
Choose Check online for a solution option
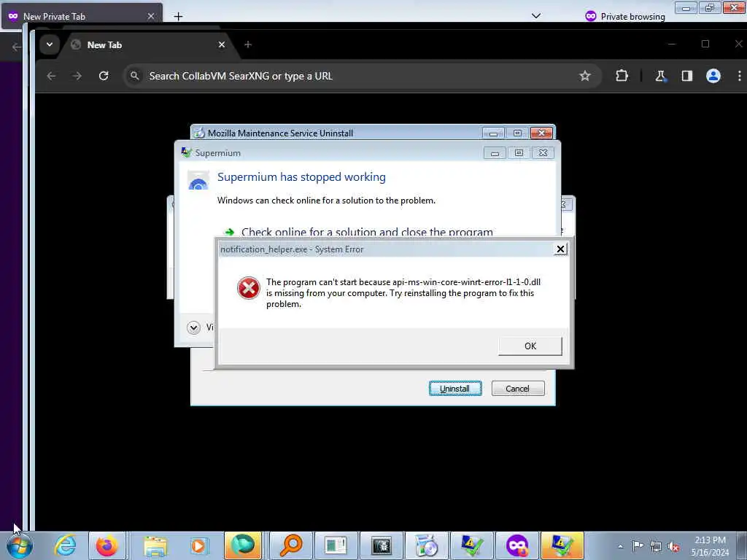click(x=367, y=231)
